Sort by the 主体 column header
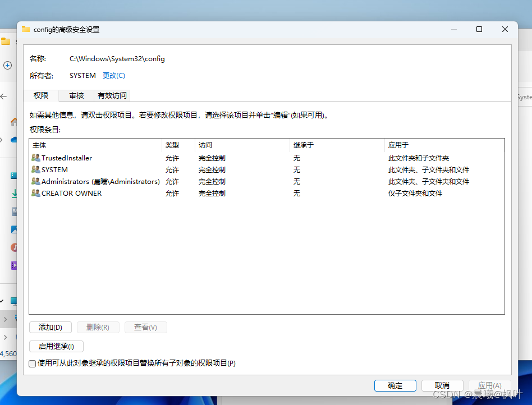Image resolution: width=532 pixels, height=405 pixels. 95,145
